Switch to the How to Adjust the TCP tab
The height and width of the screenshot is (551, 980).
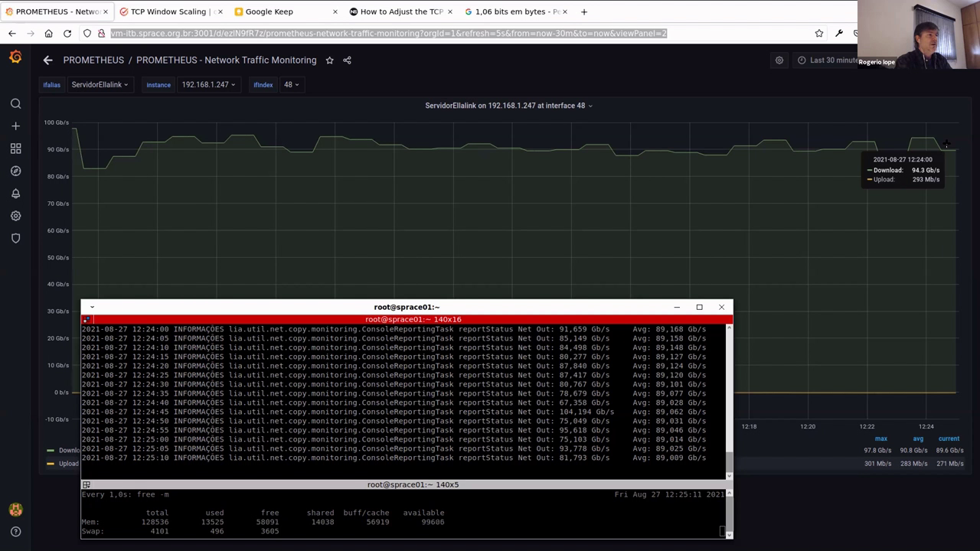tap(401, 11)
